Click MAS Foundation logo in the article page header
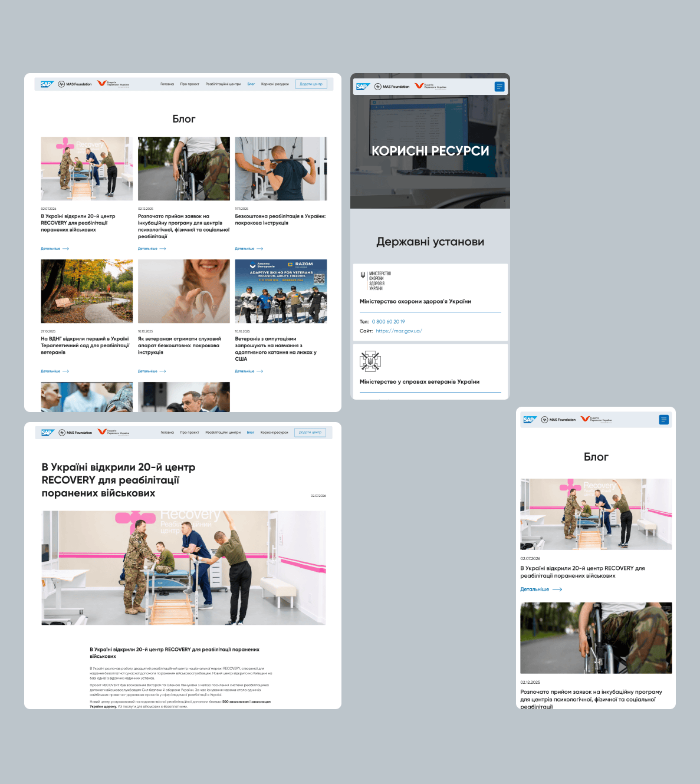The width and height of the screenshot is (700, 784). point(75,433)
